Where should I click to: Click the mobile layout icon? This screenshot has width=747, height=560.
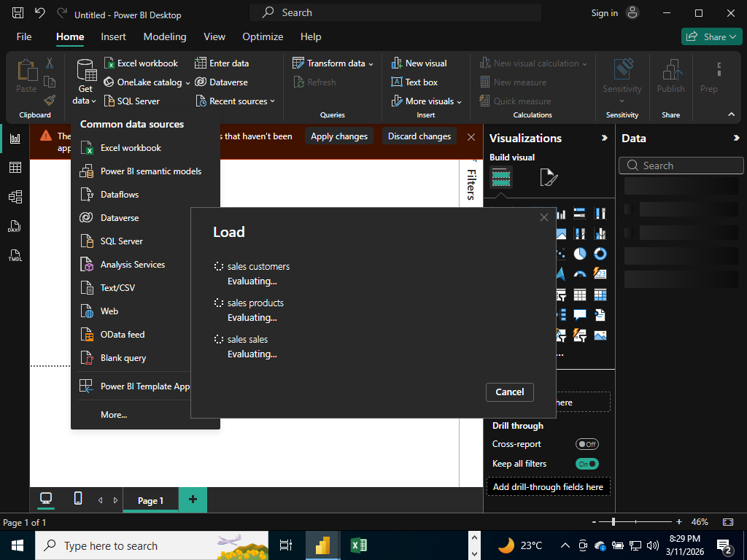[78, 499]
